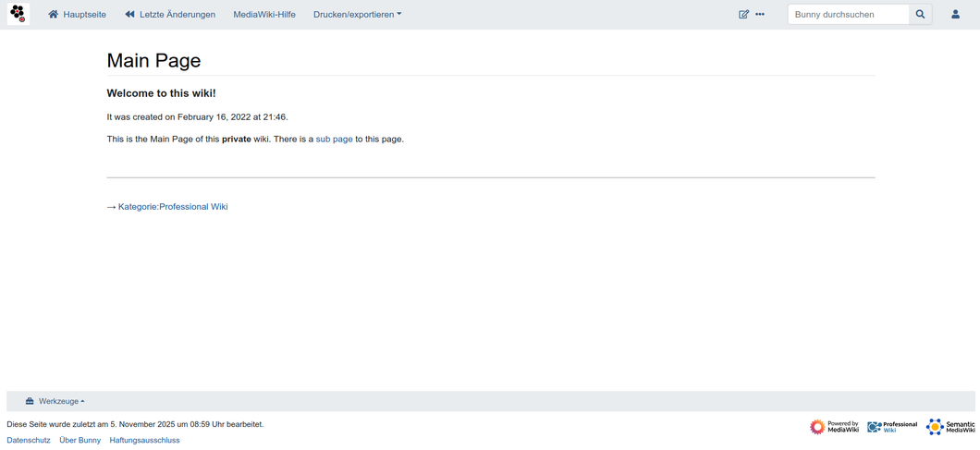Open Letzte Änderungen page

[170, 15]
